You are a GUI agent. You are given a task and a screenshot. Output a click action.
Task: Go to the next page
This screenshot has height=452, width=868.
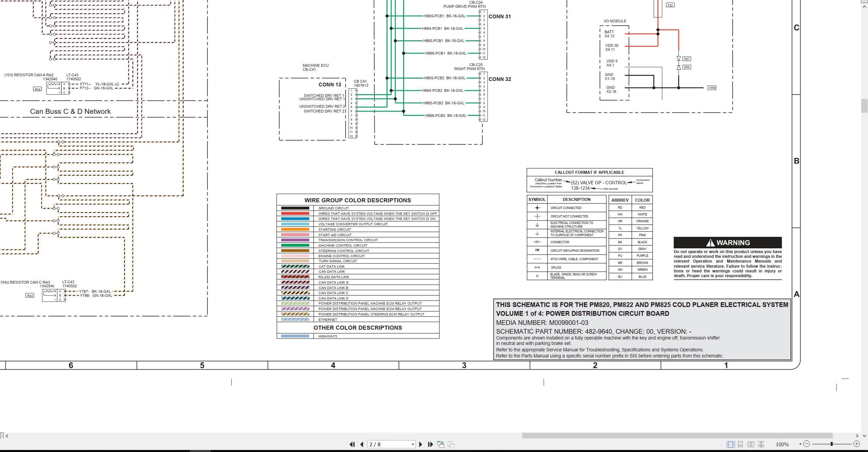point(421,444)
